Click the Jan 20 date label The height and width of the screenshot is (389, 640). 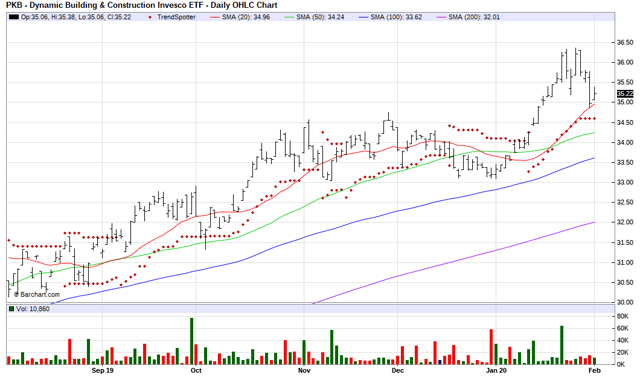(496, 371)
